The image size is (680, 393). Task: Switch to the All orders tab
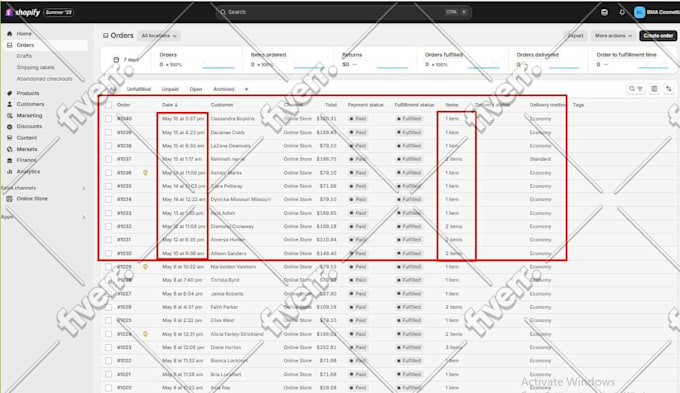pos(113,89)
